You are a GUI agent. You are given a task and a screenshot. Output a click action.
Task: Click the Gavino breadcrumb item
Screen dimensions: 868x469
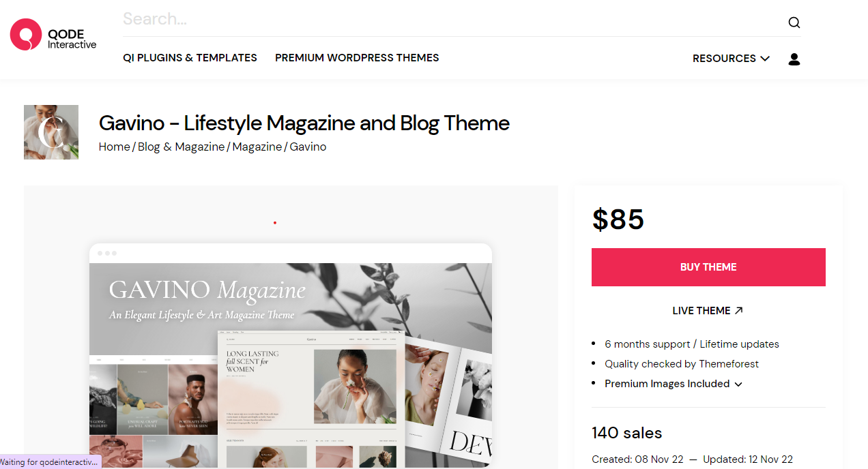click(308, 147)
